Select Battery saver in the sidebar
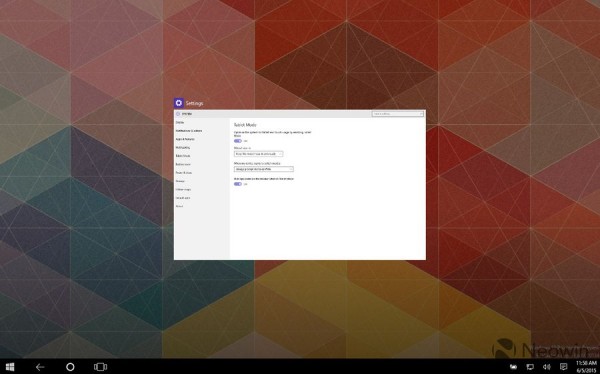The height and width of the screenshot is (374, 600). coord(183,165)
